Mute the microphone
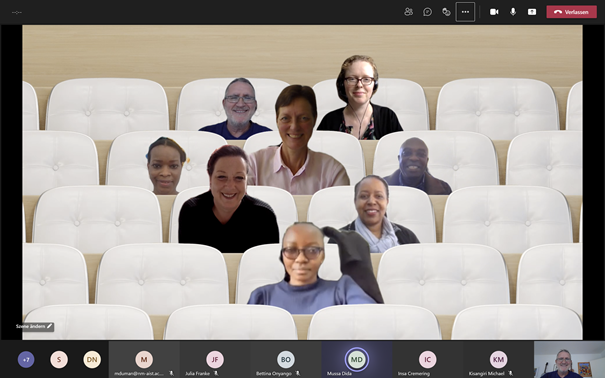Screen dimensions: 605x378 513,12
